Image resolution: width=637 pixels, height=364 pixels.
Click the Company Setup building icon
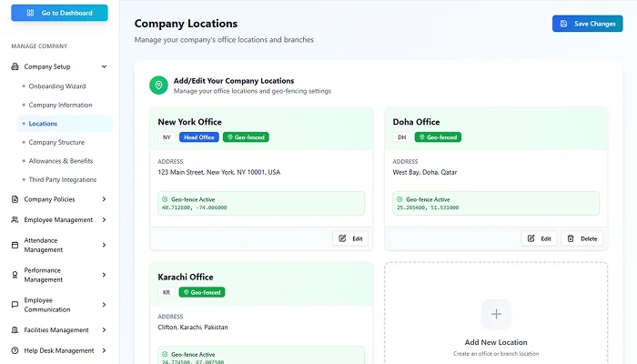(15, 66)
